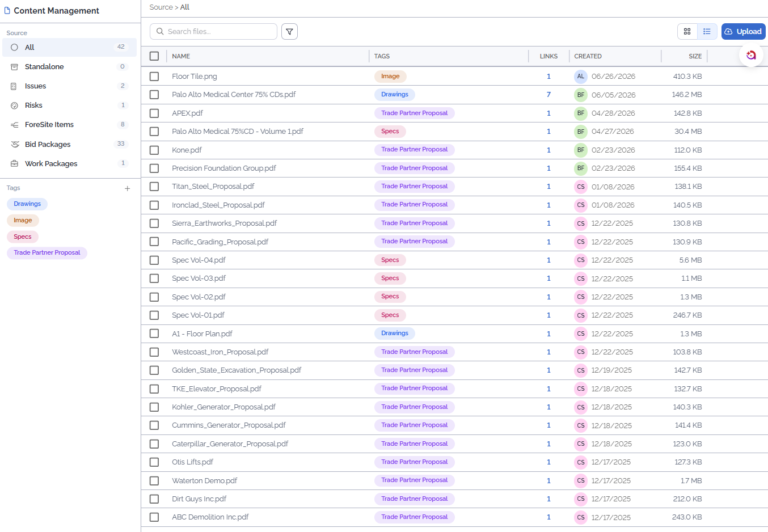This screenshot has width=768, height=532.
Task: Click CS avatar on Otis Lifts.pdf row
Action: [x=580, y=462]
